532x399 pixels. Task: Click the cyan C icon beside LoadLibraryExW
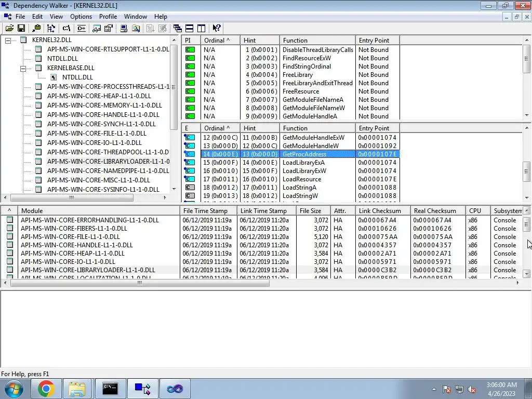(189, 170)
